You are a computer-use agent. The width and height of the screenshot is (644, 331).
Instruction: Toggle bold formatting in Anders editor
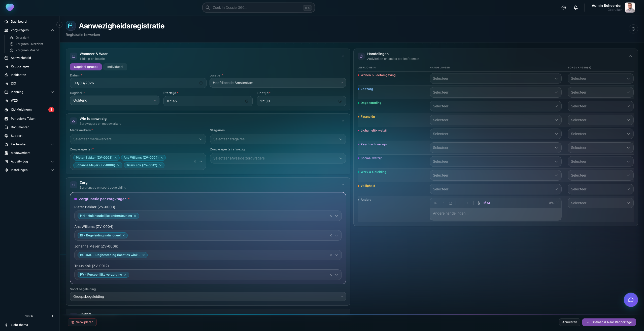coord(435,203)
